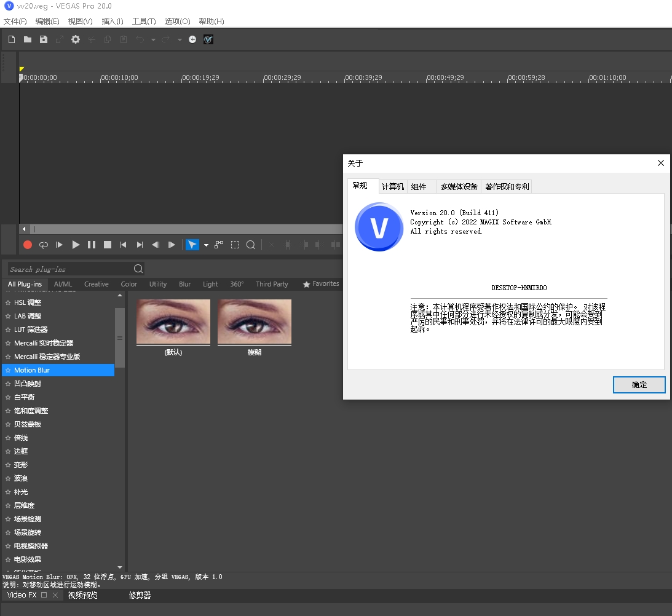Open project properties gear icon
Image resolution: width=672 pixels, height=616 pixels.
tap(76, 39)
